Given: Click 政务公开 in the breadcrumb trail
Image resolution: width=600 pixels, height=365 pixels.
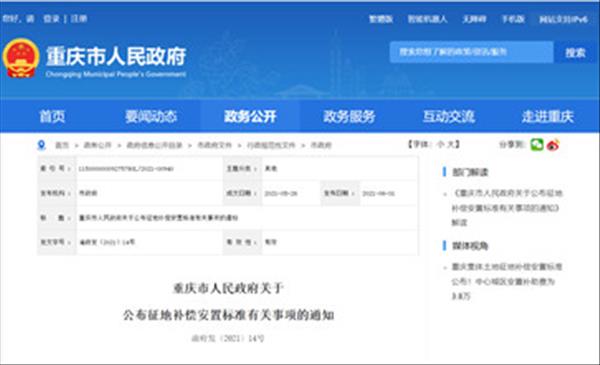Looking at the screenshot, I should click(x=98, y=145).
